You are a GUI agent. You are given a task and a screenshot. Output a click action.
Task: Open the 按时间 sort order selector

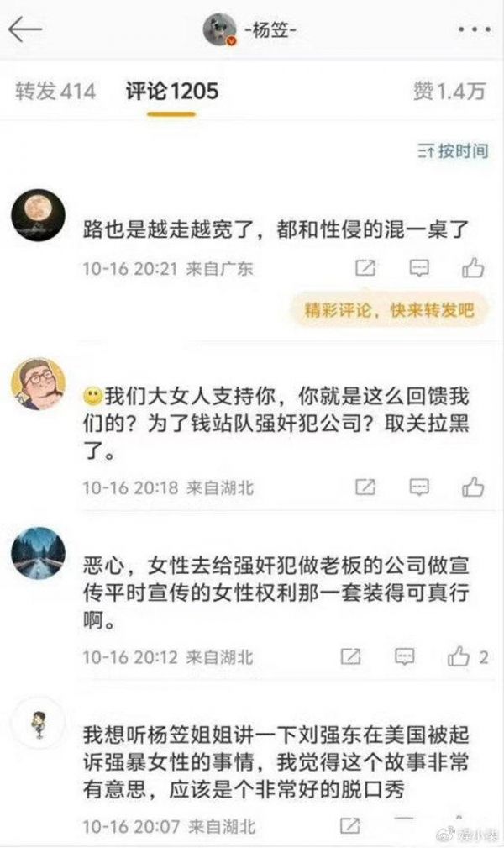(x=453, y=150)
